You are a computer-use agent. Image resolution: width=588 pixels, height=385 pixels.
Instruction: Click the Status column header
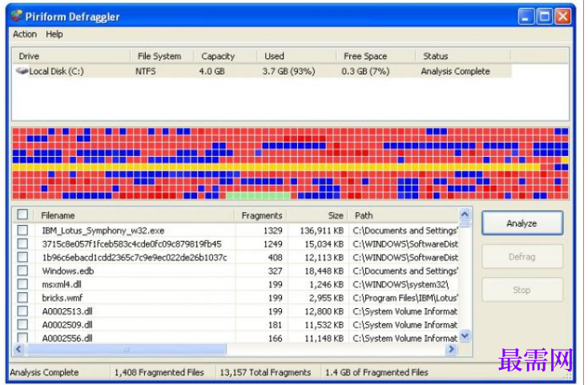(x=463, y=56)
